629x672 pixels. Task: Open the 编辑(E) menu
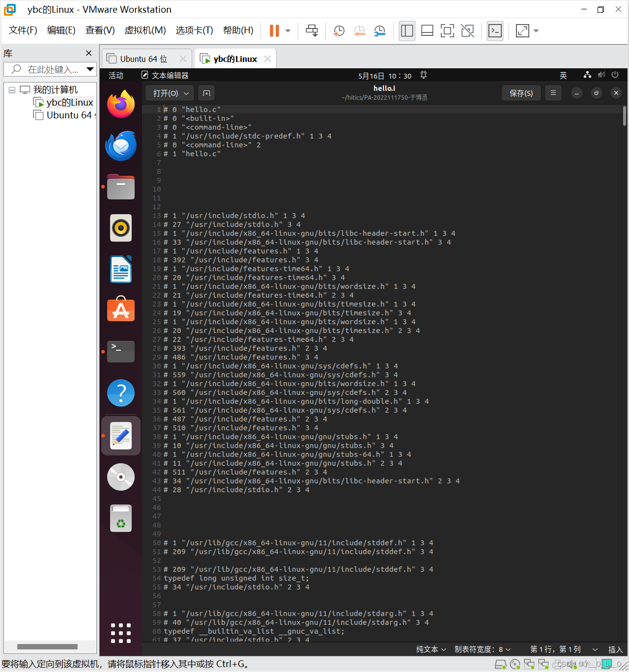click(61, 30)
